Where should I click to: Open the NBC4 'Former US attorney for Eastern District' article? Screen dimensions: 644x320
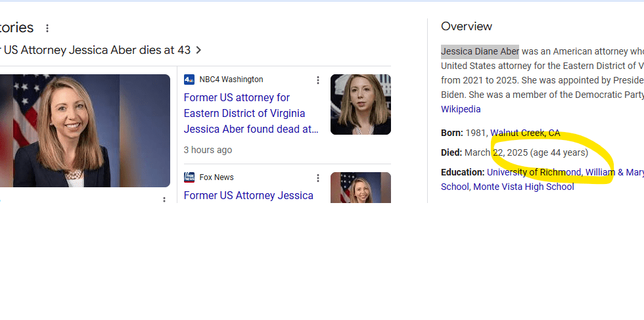(251, 113)
